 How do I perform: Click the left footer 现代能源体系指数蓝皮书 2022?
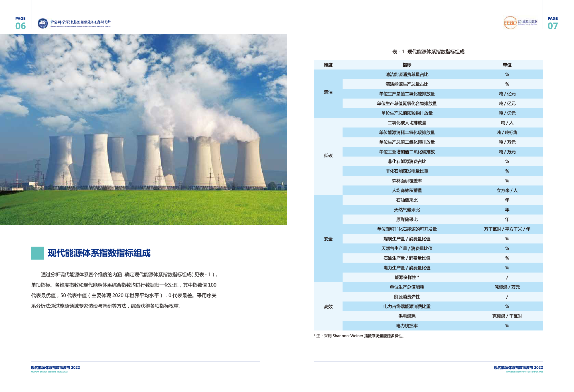[x=55, y=368]
